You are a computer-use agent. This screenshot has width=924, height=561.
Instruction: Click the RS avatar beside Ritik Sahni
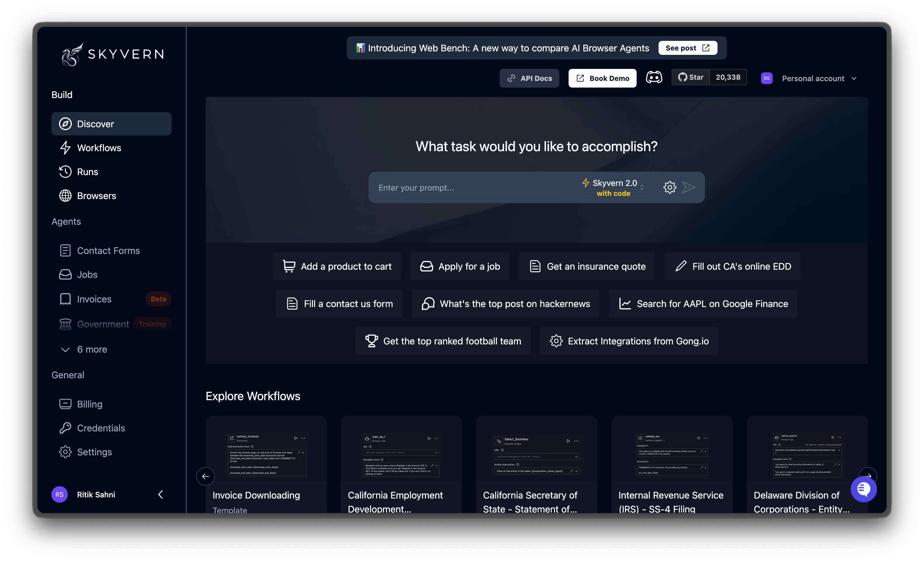[x=60, y=494]
